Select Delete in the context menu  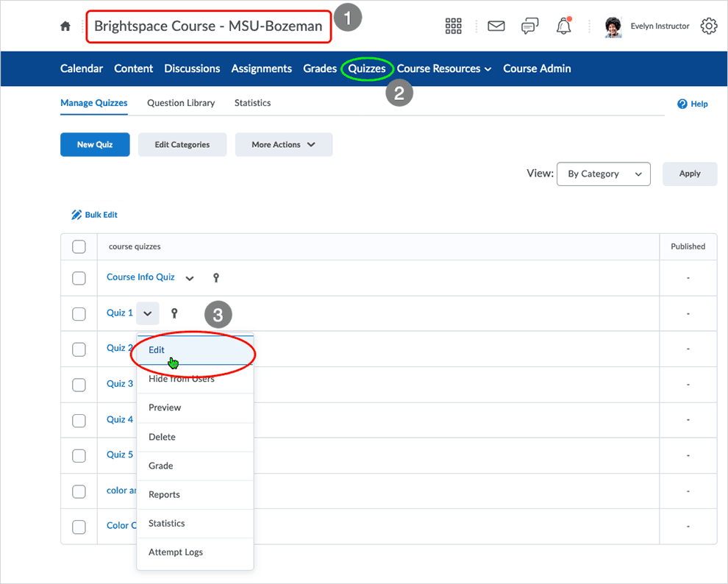[x=195, y=437]
